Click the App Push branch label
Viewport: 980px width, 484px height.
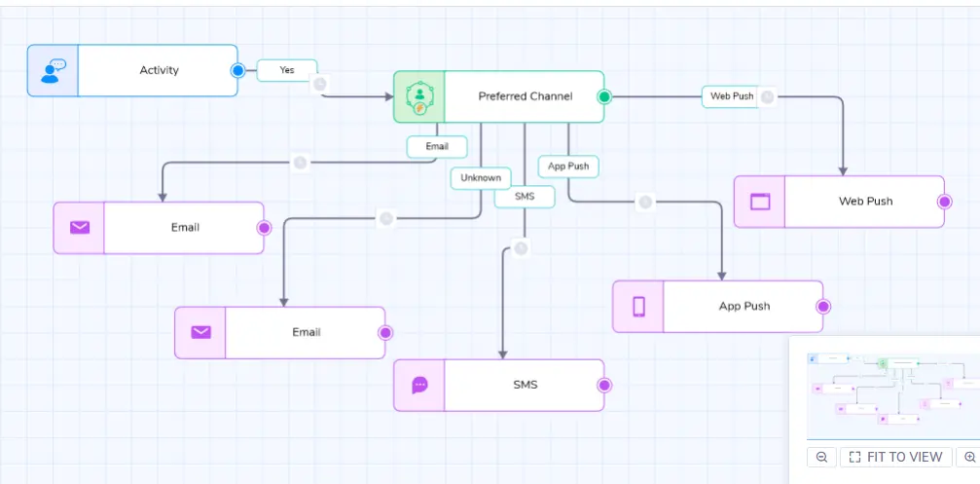(x=568, y=167)
